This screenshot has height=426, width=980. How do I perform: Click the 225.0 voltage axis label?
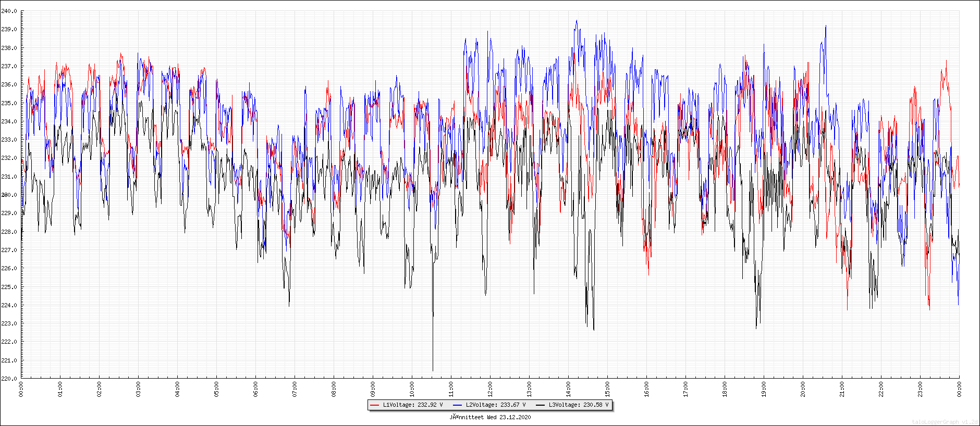tap(9, 287)
